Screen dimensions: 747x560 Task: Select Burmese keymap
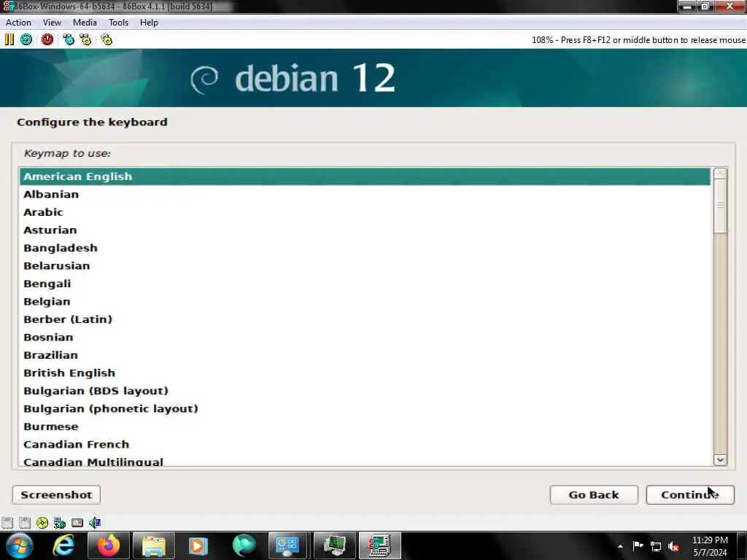[x=365, y=426]
